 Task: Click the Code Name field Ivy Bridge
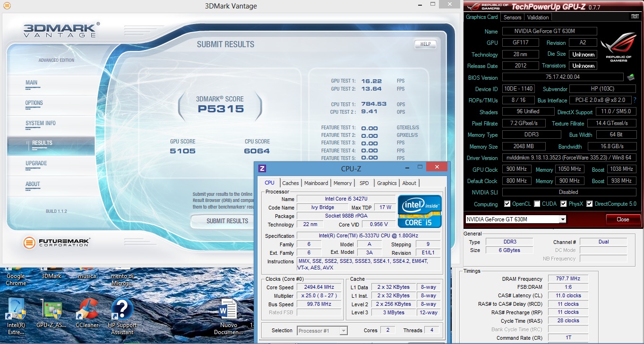click(x=323, y=208)
